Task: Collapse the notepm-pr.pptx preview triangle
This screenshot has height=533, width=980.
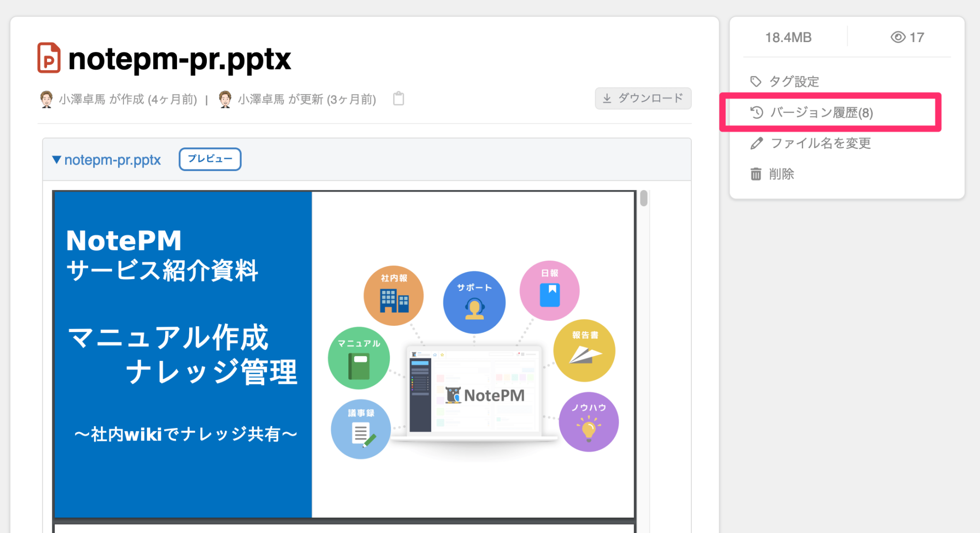Action: tap(57, 160)
